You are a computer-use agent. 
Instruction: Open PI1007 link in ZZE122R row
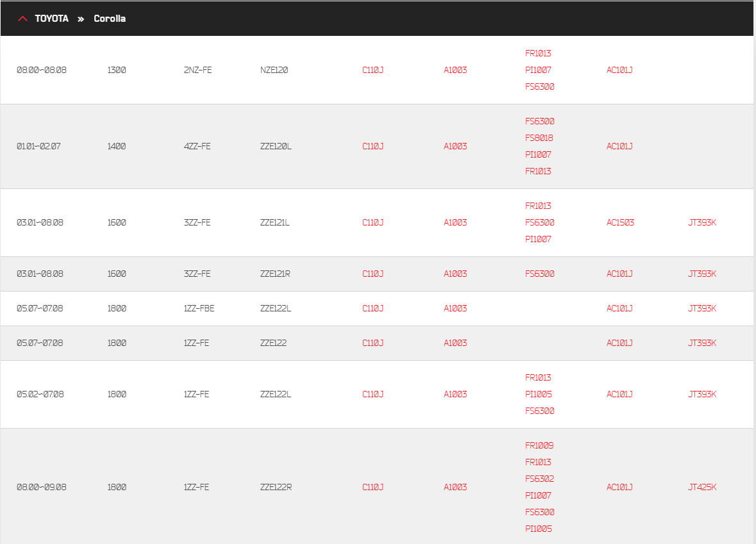538,496
